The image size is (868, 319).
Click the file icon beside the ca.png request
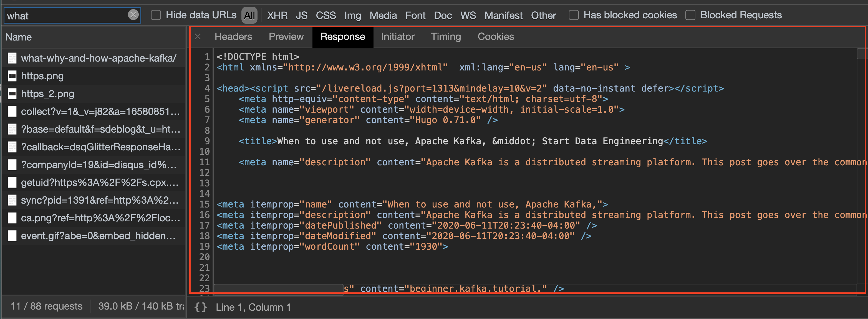[12, 218]
